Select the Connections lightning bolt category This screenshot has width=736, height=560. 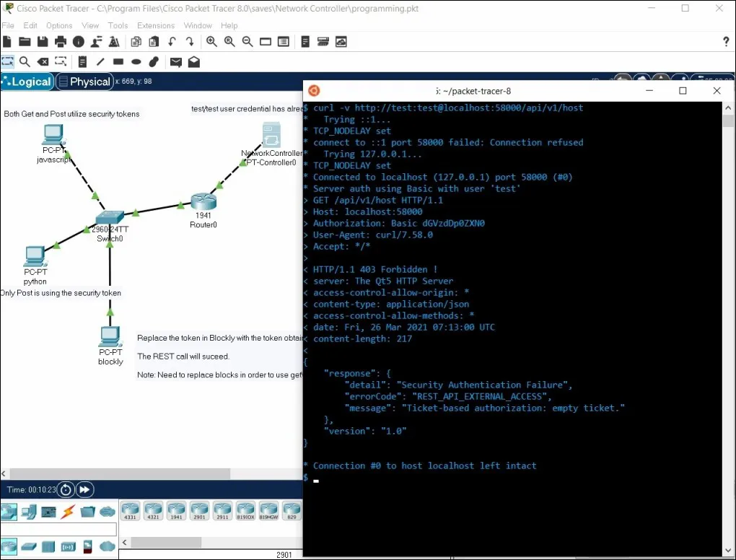pos(68,511)
